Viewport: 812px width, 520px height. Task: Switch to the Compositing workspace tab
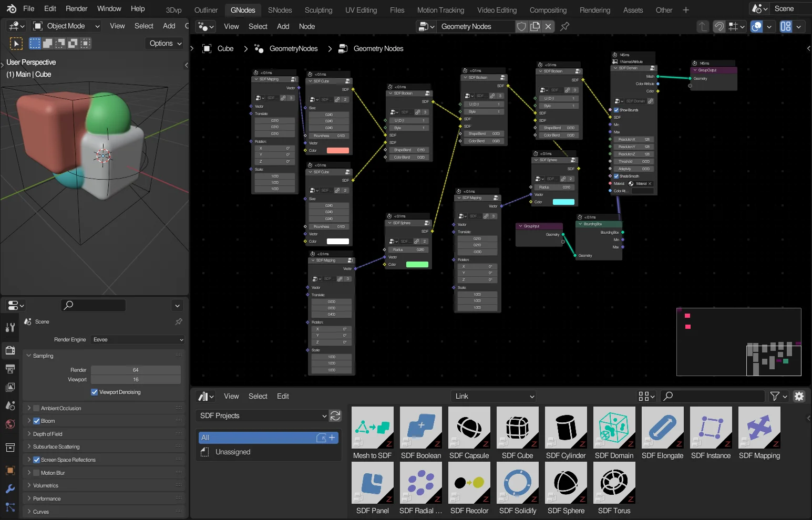(x=548, y=9)
